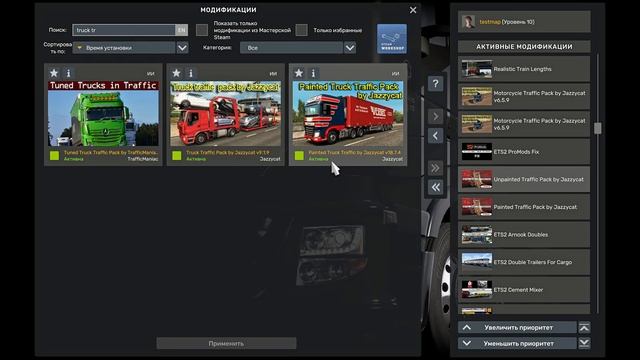This screenshot has width=640, height=360.
Task: Click the EN keyboard language indicator
Action: pyautogui.click(x=181, y=30)
